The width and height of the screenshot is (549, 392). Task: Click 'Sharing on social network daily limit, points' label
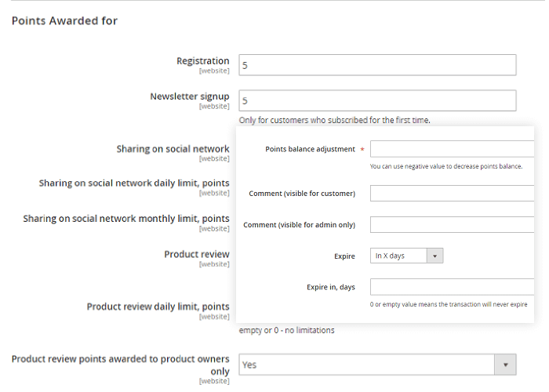pyautogui.click(x=134, y=183)
